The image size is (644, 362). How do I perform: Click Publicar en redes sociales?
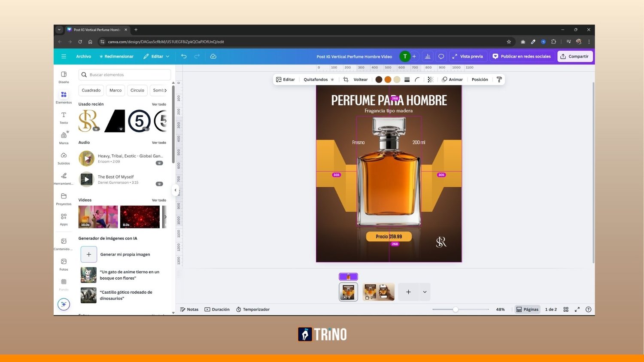coord(521,56)
